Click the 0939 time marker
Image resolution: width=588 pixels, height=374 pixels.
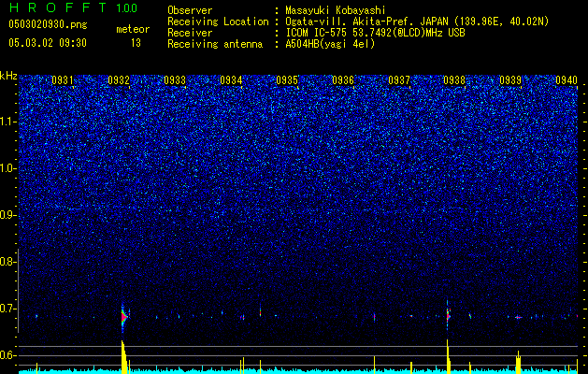click(510, 80)
